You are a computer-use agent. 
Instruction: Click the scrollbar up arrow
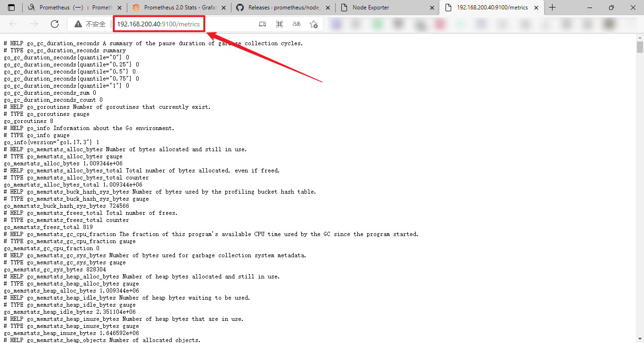(640, 37)
